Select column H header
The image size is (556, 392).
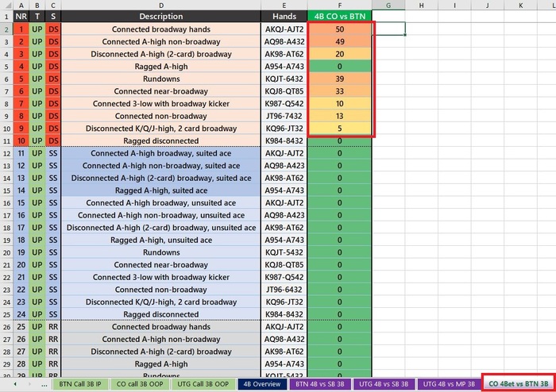(x=421, y=6)
